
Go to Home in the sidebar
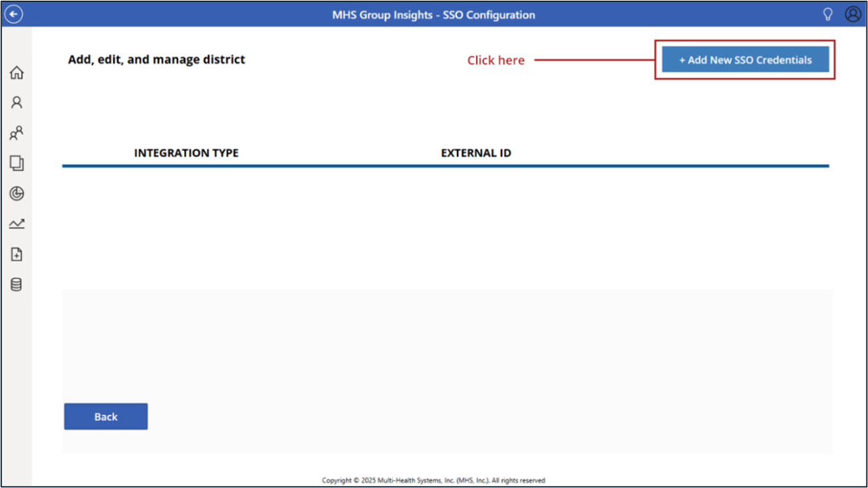point(17,72)
